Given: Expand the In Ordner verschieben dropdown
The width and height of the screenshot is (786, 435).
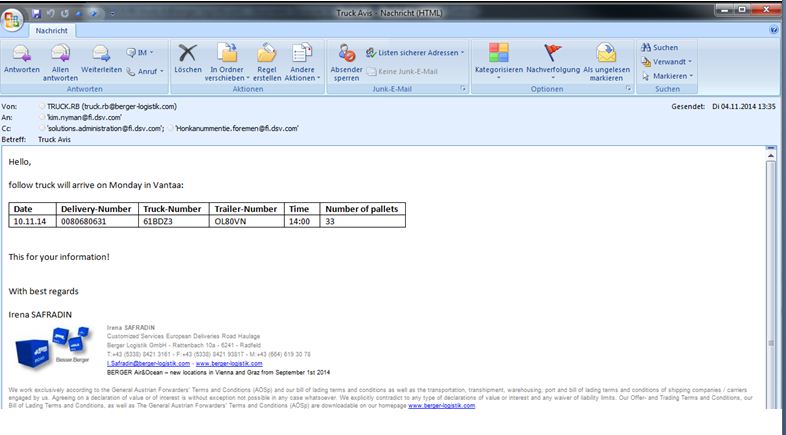Looking at the screenshot, I should pyautogui.click(x=227, y=62).
